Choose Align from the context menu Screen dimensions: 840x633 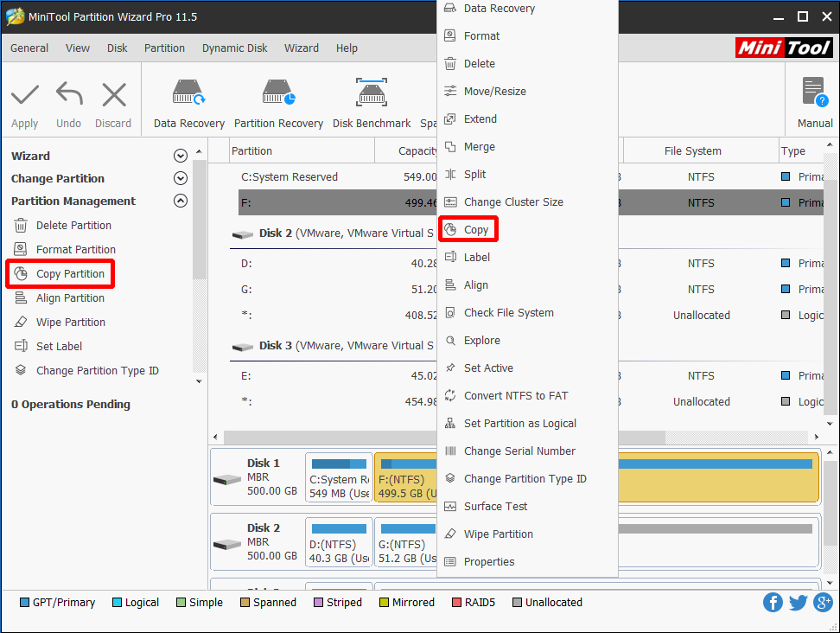528,285
